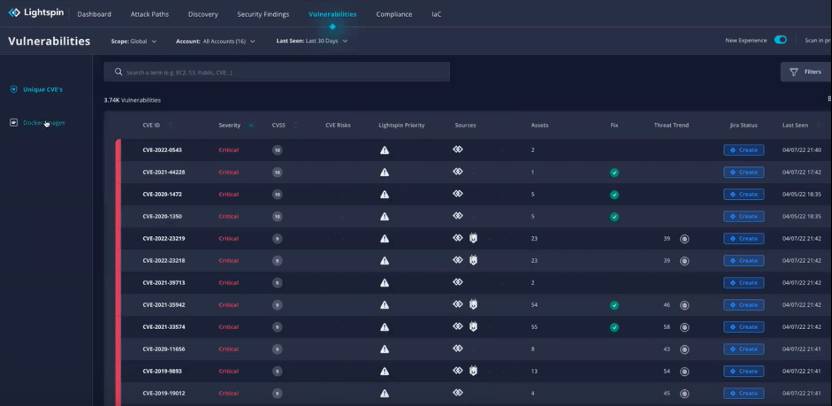Click the CVSS score badge for CVE-2020-1350
Screen dimensions: 832x406
pos(277,216)
